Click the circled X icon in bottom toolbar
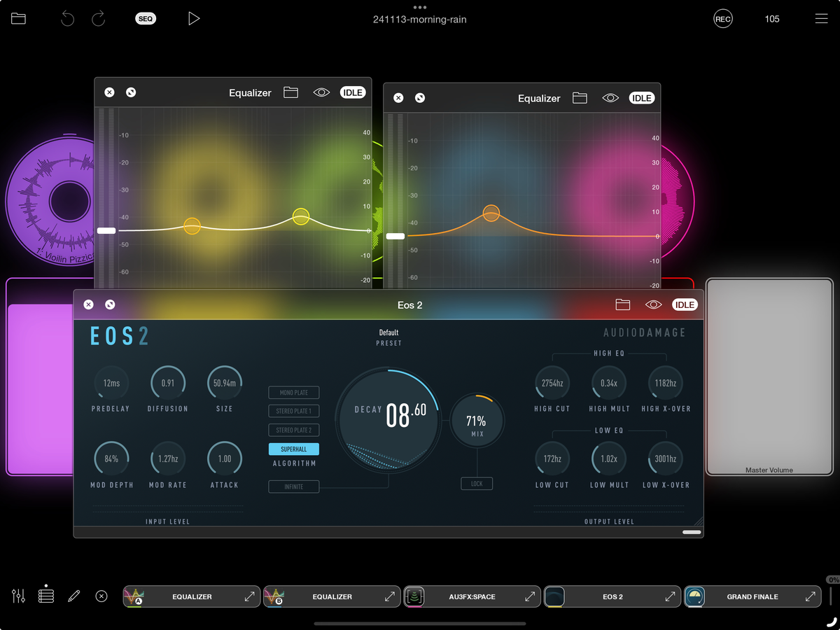 101,596
